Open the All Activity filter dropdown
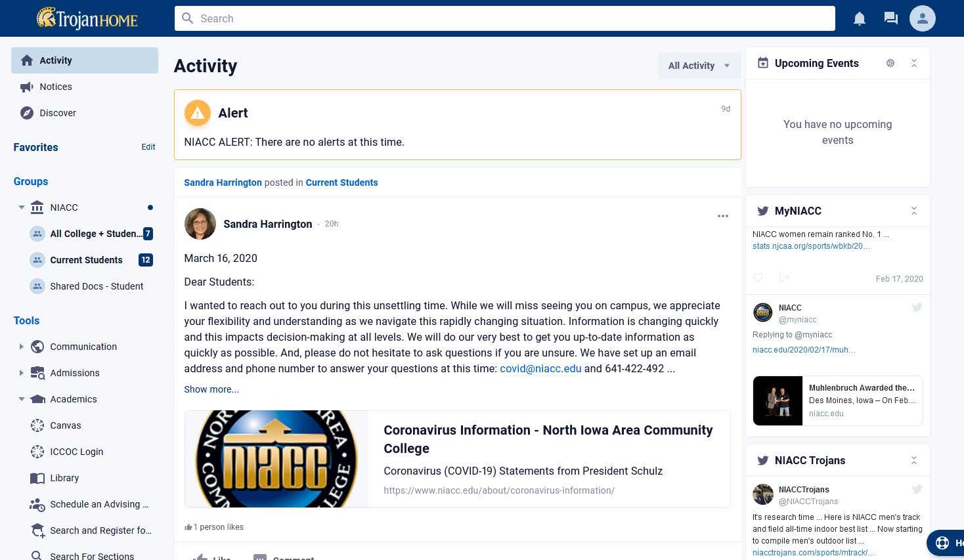Screen dimensions: 964x560 tap(699, 66)
